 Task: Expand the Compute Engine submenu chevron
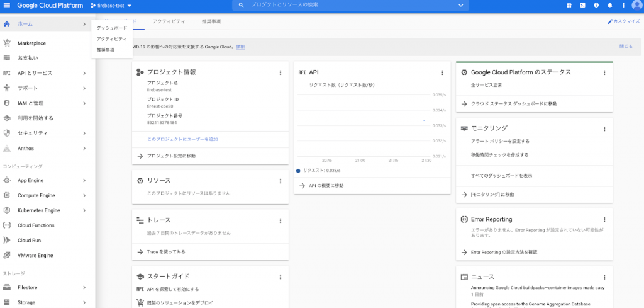coord(84,195)
